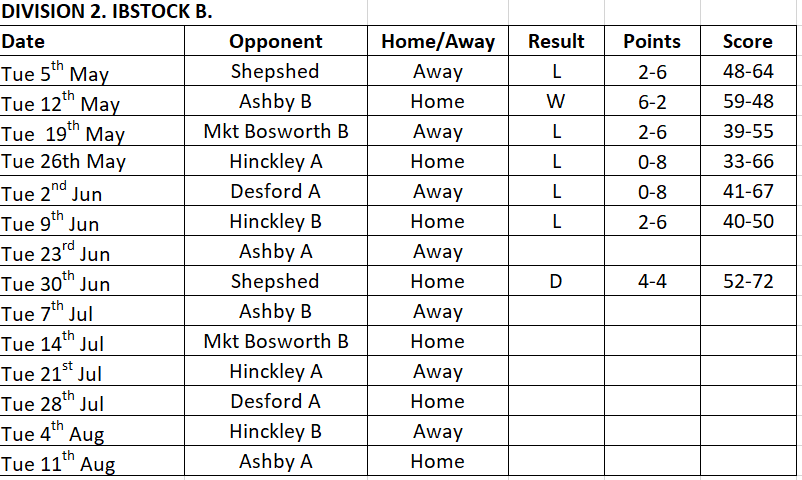
Task: Select the Ashby B opponent cell for 12th May
Action: (276, 101)
